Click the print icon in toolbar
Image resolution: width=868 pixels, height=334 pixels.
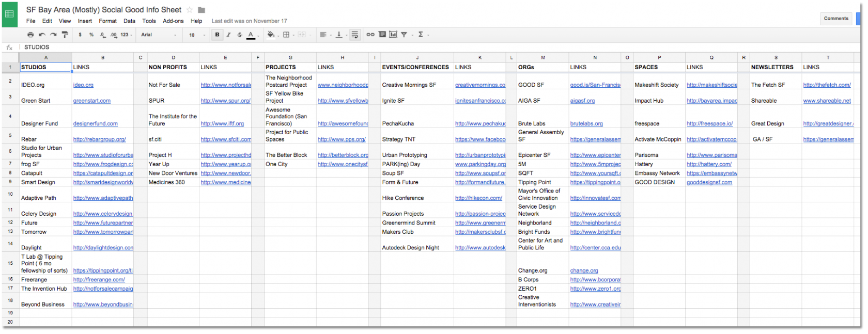30,35
